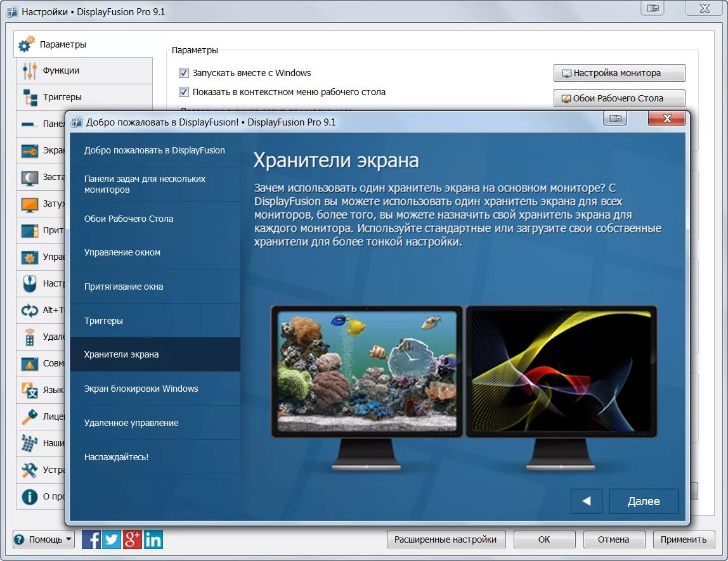Screen dimensions: 728x561
Task: Click the compatibility warning icon in sidebar
Action: coord(30,363)
